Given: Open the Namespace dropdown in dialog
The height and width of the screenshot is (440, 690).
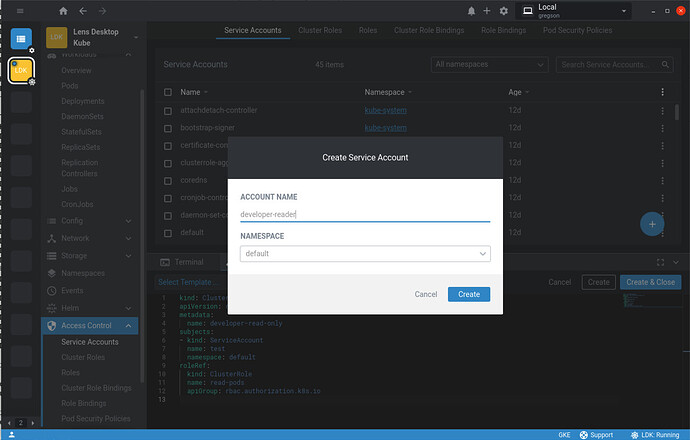Looking at the screenshot, I should pos(365,254).
